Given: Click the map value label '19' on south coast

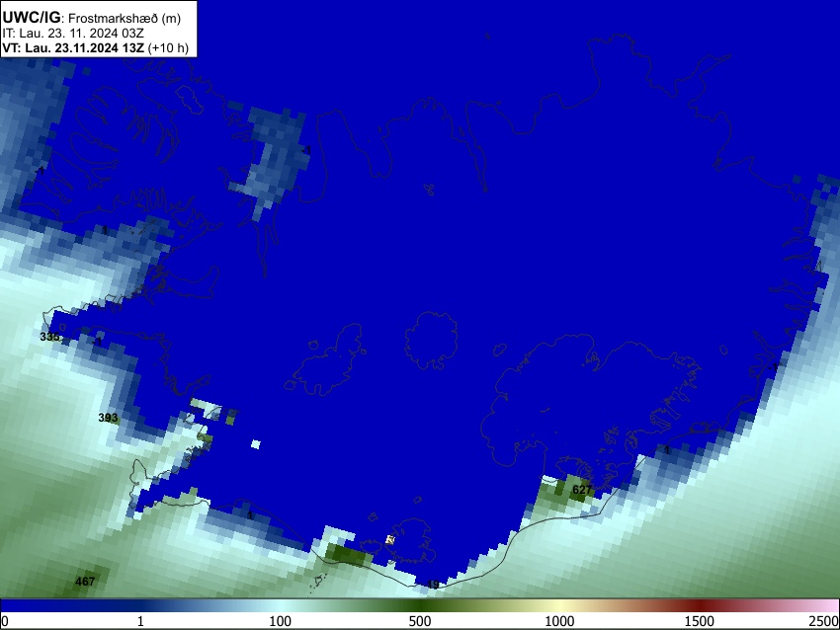Looking at the screenshot, I should (x=434, y=585).
